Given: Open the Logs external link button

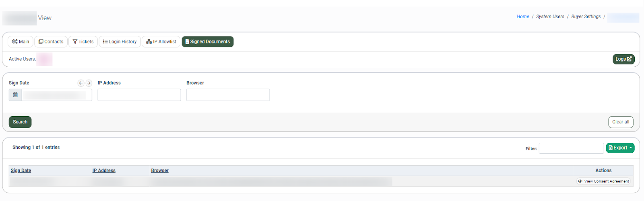Looking at the screenshot, I should point(623,59).
